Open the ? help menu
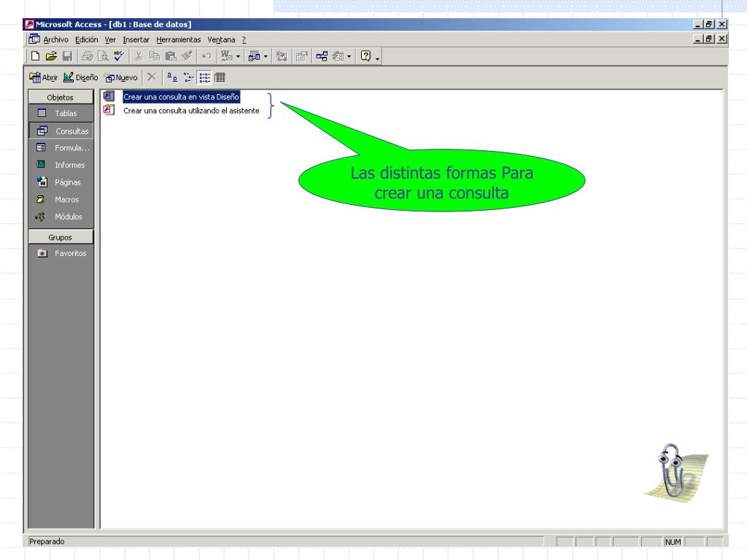The image size is (747, 560). click(244, 39)
